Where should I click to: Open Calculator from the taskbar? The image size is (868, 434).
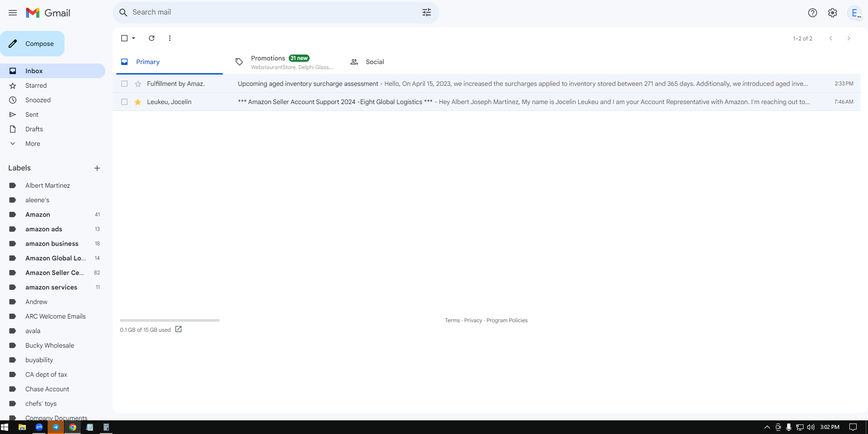tap(106, 427)
